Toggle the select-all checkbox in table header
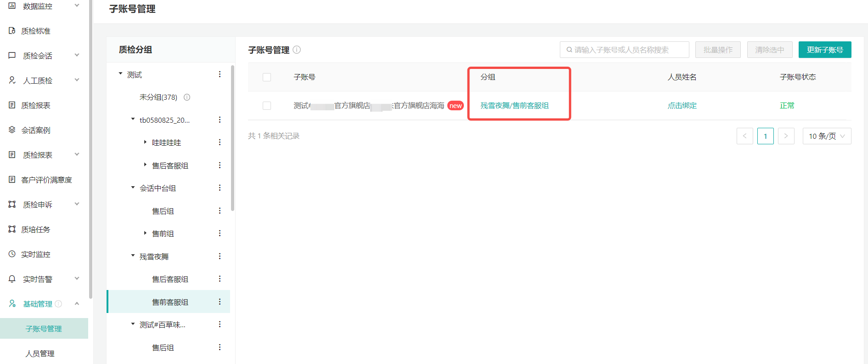Image resolution: width=868 pixels, height=364 pixels. tap(267, 77)
